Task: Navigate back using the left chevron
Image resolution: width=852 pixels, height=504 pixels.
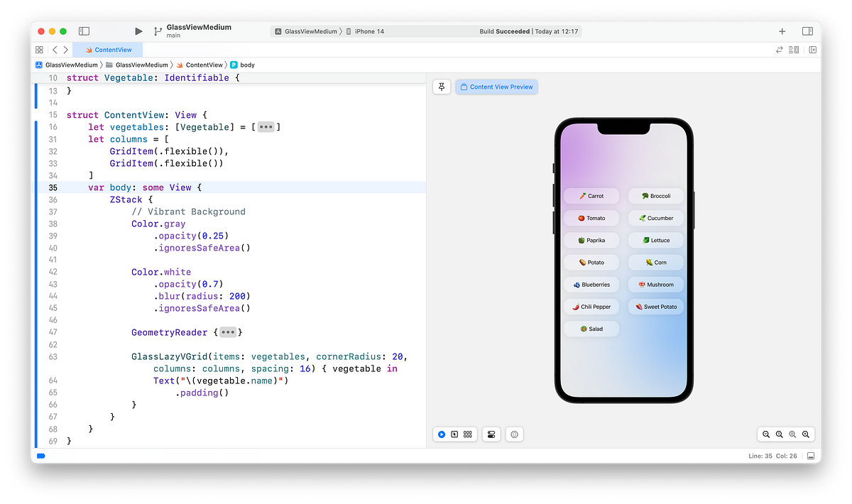Action: (x=55, y=50)
